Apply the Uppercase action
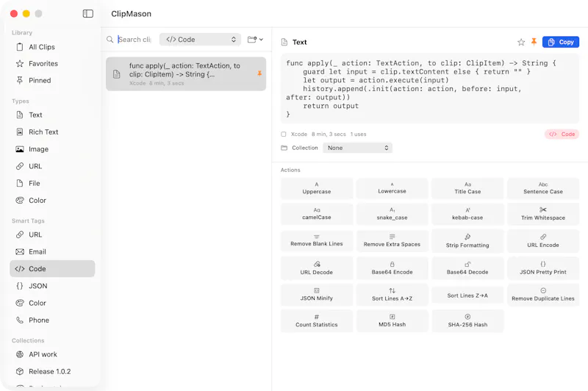 pyautogui.click(x=317, y=188)
